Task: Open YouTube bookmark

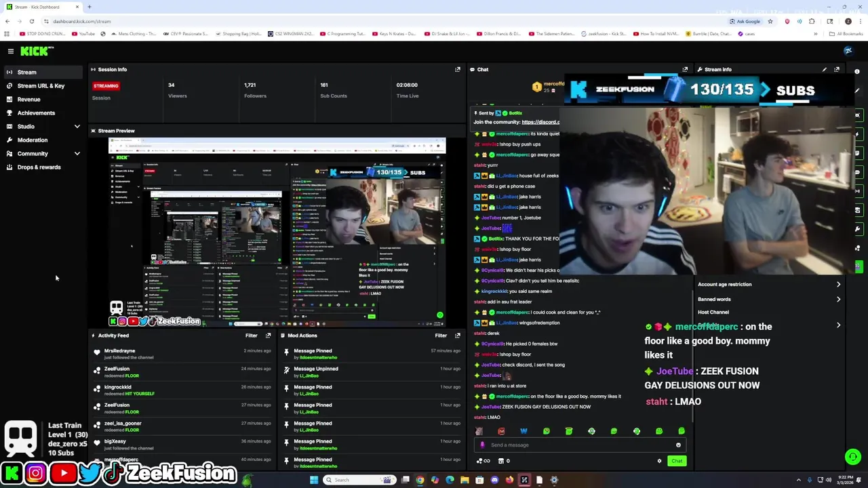Action: 83,34
